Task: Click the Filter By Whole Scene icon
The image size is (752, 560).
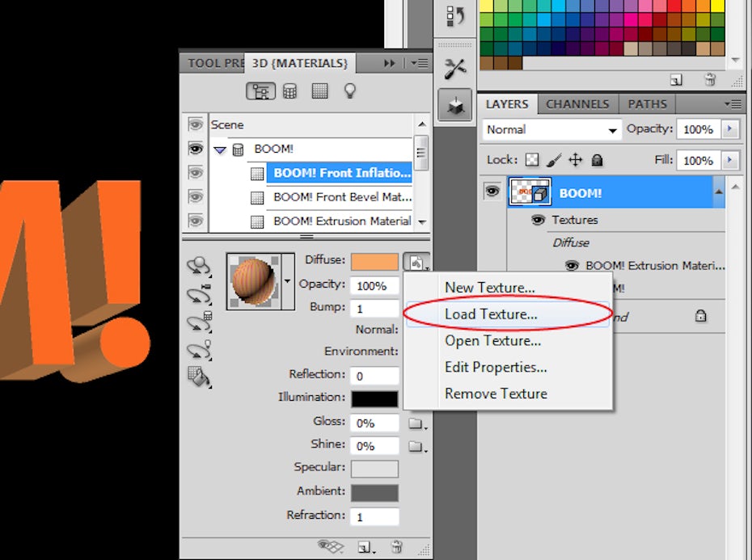Action: (260, 91)
